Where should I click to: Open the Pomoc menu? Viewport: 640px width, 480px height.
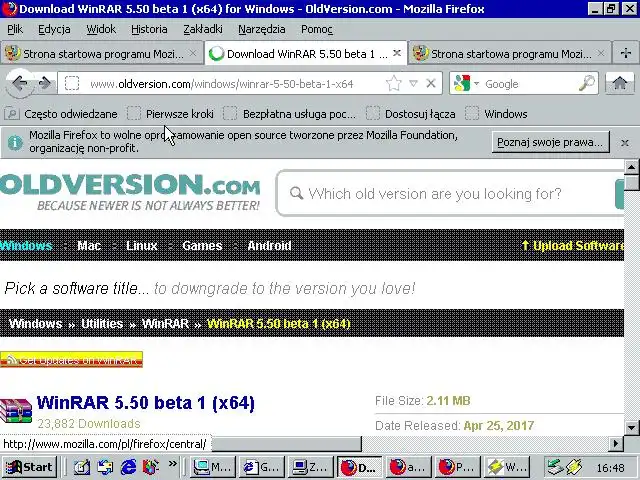click(317, 29)
